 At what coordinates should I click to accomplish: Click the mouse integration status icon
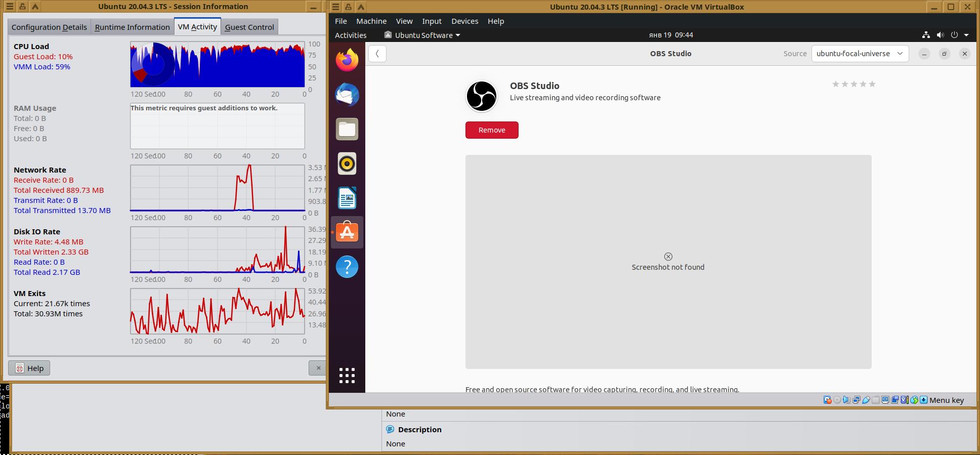914,400
